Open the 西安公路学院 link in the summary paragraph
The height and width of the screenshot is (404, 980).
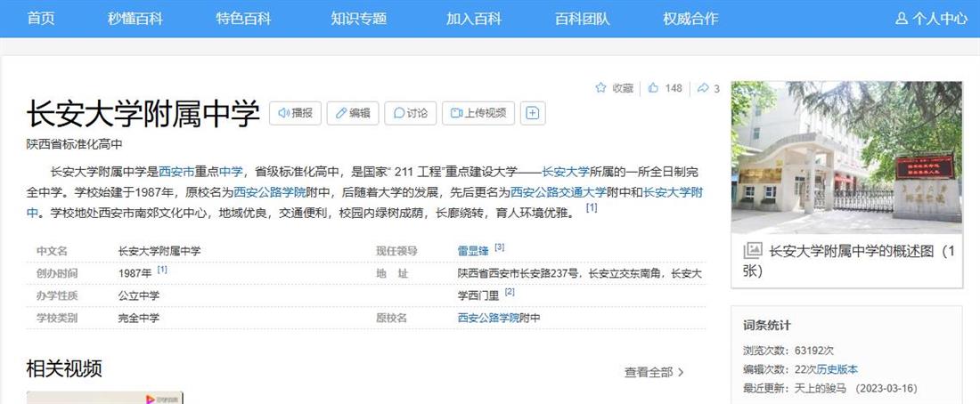click(x=269, y=192)
